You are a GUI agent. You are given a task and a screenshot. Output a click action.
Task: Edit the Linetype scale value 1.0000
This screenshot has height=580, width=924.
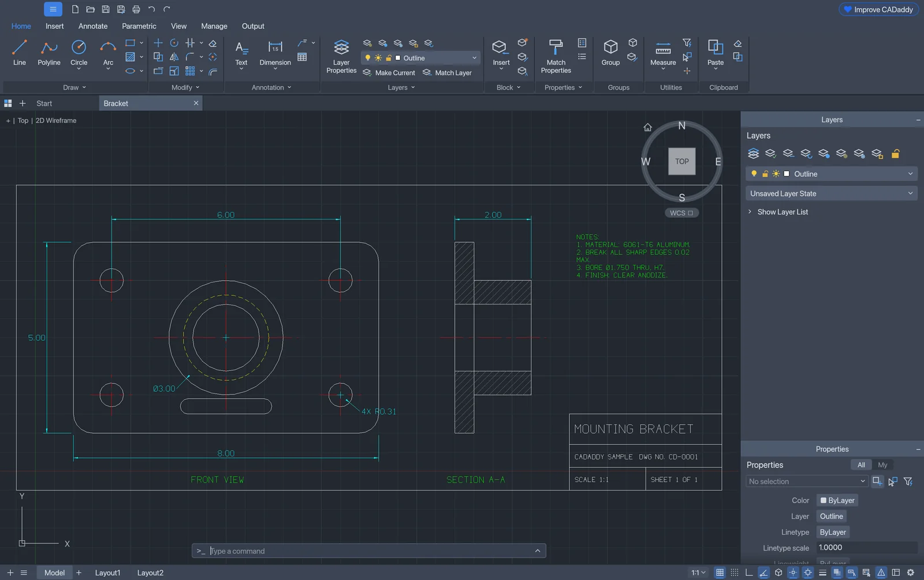pos(866,548)
